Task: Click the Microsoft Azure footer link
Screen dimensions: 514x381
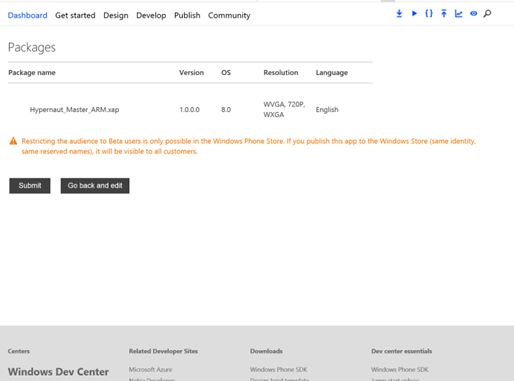Action: click(x=150, y=369)
